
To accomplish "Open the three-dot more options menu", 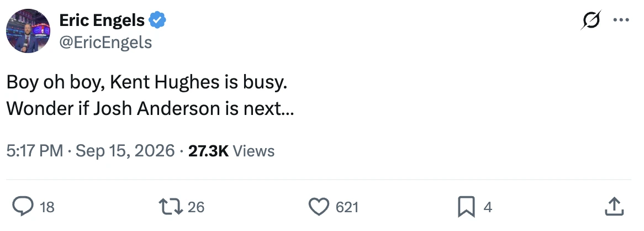I will (621, 20).
